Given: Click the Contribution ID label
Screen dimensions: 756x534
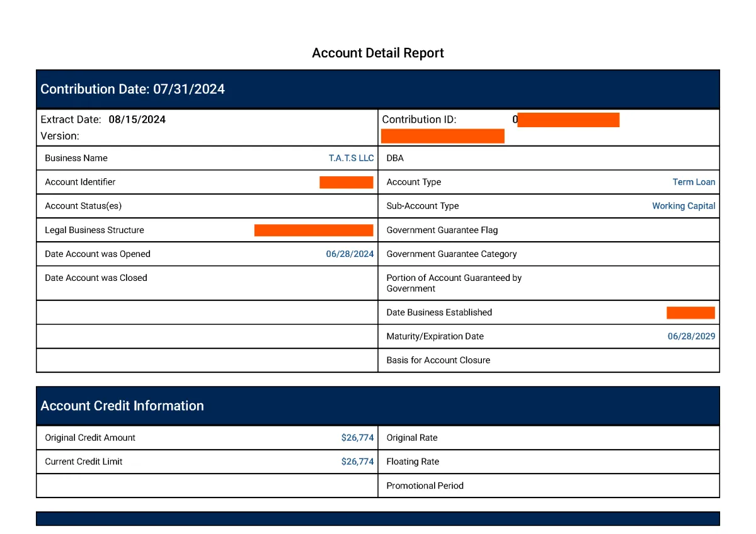Looking at the screenshot, I should point(419,119).
